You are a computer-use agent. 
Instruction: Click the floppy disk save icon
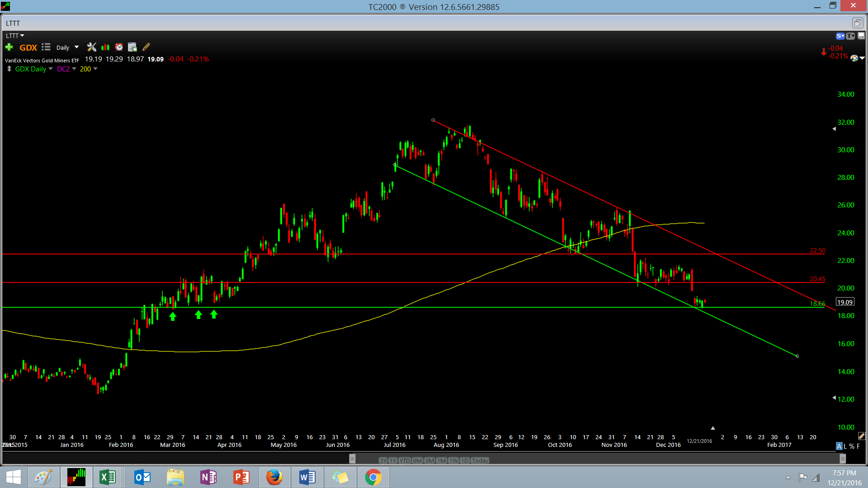tap(861, 36)
